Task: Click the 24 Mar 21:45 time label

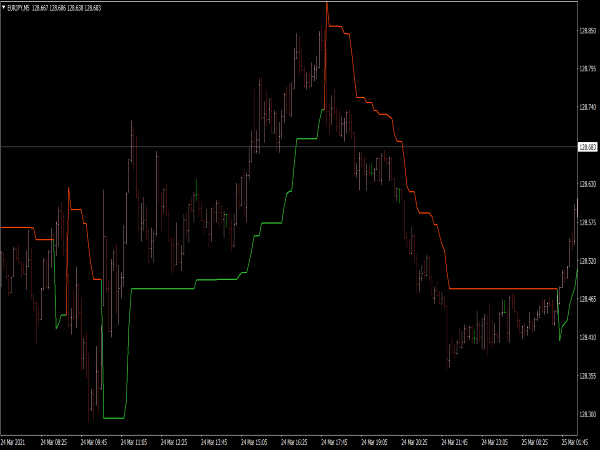Action: pyautogui.click(x=455, y=442)
